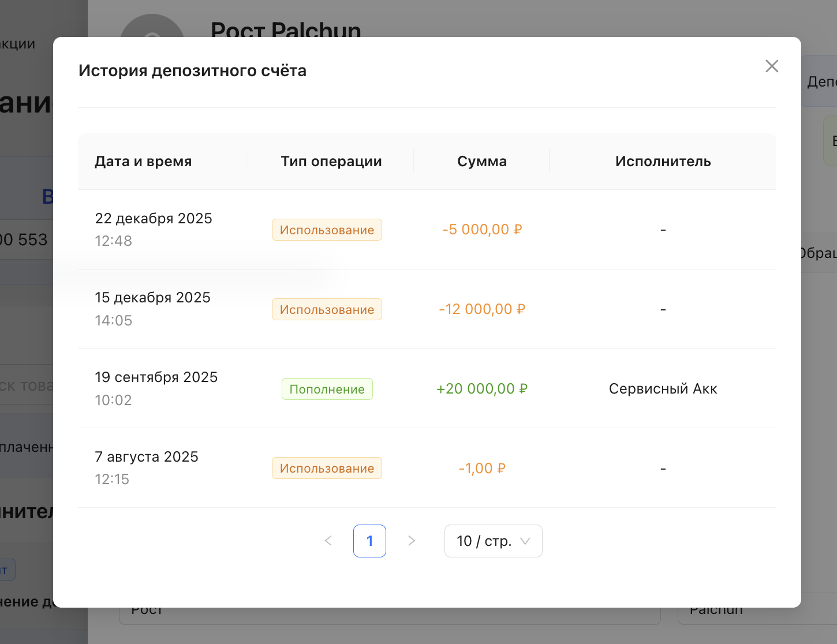Click the -5 000,00 ₽ amount

481,230
